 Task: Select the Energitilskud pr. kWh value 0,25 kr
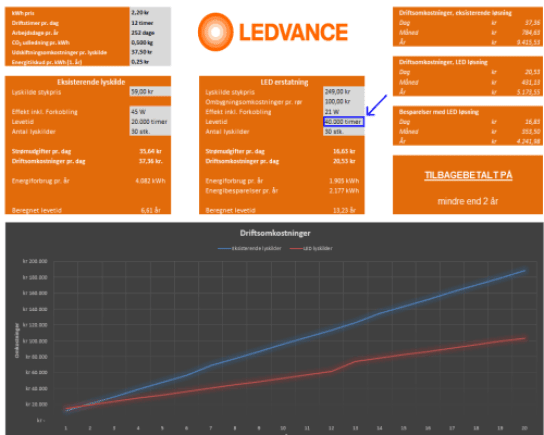tap(150, 62)
